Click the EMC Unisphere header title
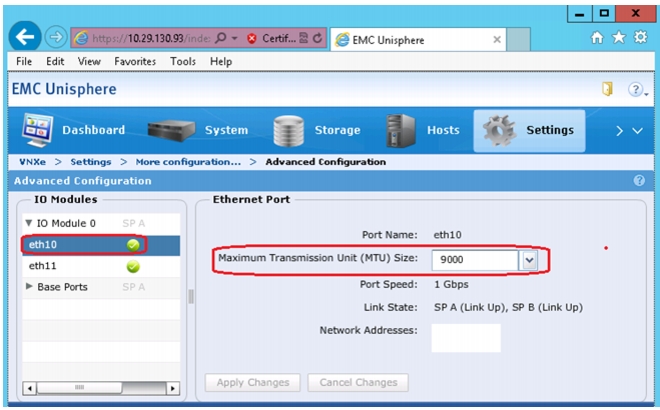 click(x=64, y=89)
